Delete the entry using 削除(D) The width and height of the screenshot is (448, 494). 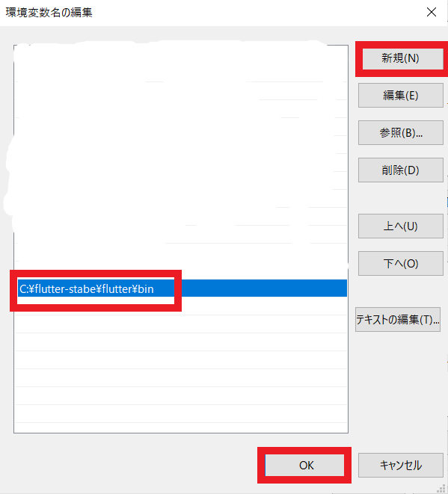tap(401, 170)
